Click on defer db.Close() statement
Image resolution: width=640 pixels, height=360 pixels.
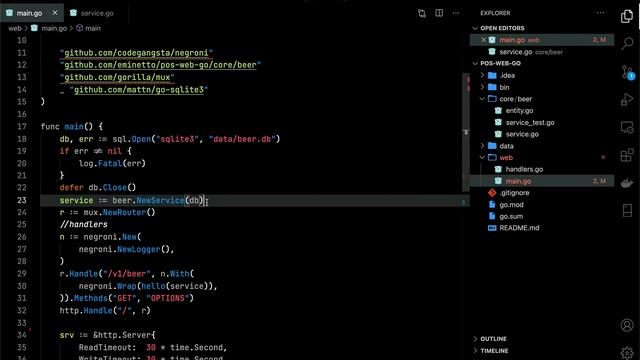98,188
